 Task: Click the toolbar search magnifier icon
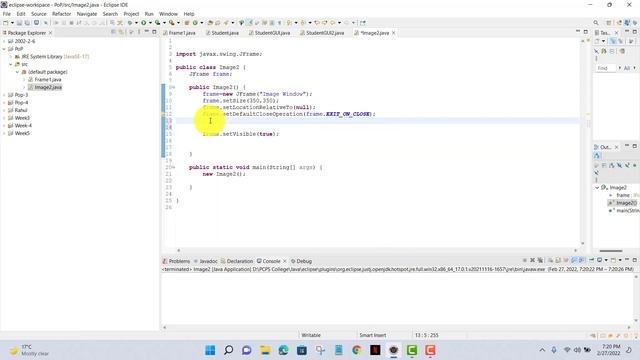coord(596,23)
